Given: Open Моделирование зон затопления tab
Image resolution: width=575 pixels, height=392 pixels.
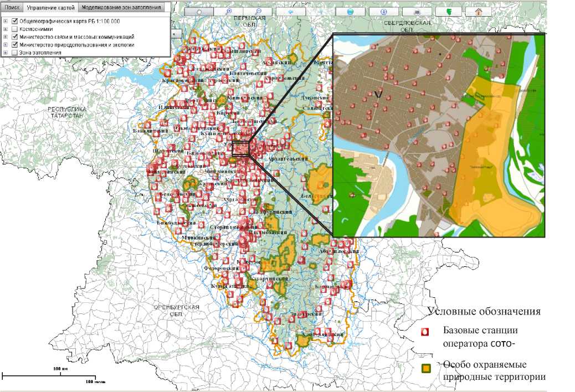Looking at the screenshot, I should pos(121,7).
